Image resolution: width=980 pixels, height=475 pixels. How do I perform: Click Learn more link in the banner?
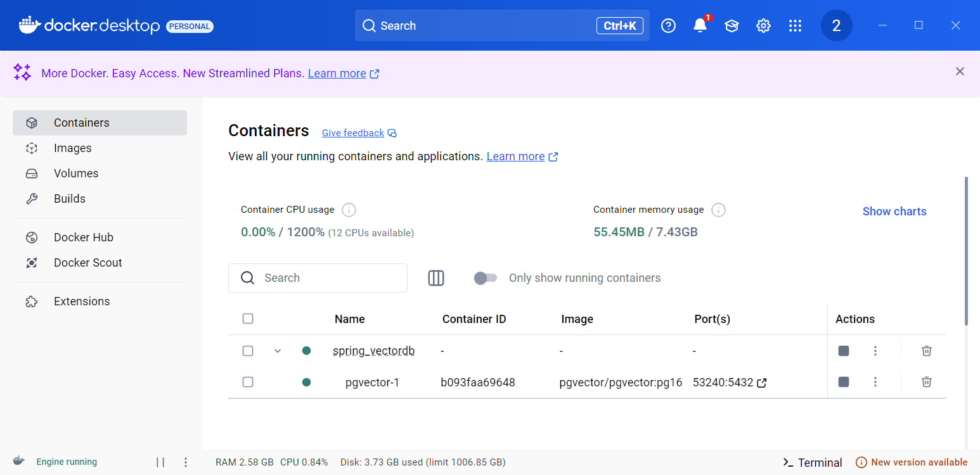point(337,73)
